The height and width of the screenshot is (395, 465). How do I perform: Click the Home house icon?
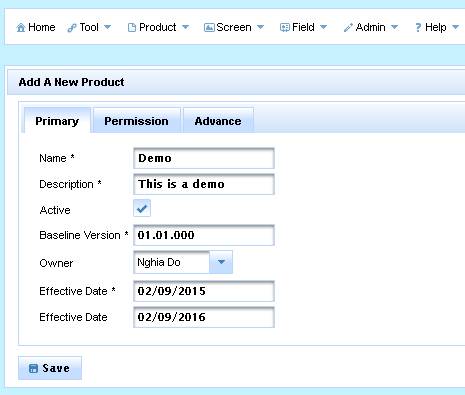pos(21,27)
